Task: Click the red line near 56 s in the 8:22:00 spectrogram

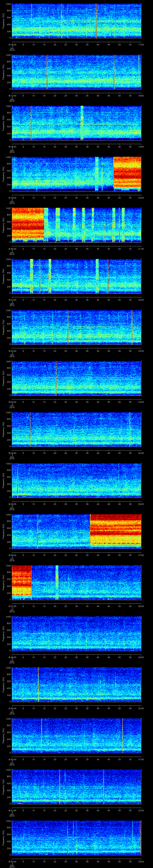Action: pos(132,327)
